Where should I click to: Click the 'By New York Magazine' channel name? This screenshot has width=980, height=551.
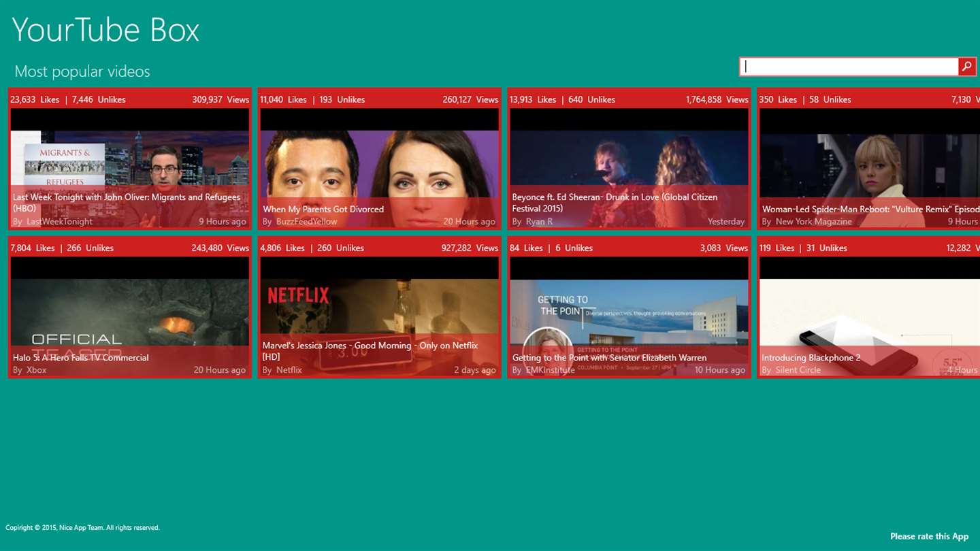tap(806, 222)
